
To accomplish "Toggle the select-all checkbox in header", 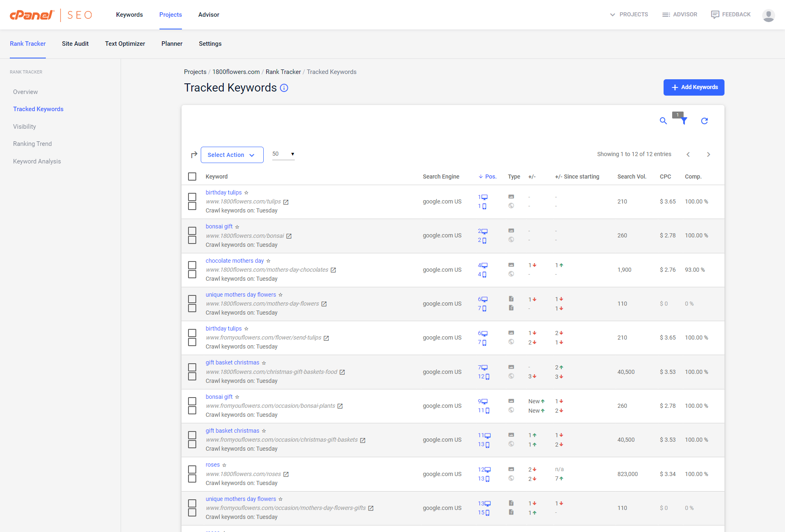I will pyautogui.click(x=192, y=177).
